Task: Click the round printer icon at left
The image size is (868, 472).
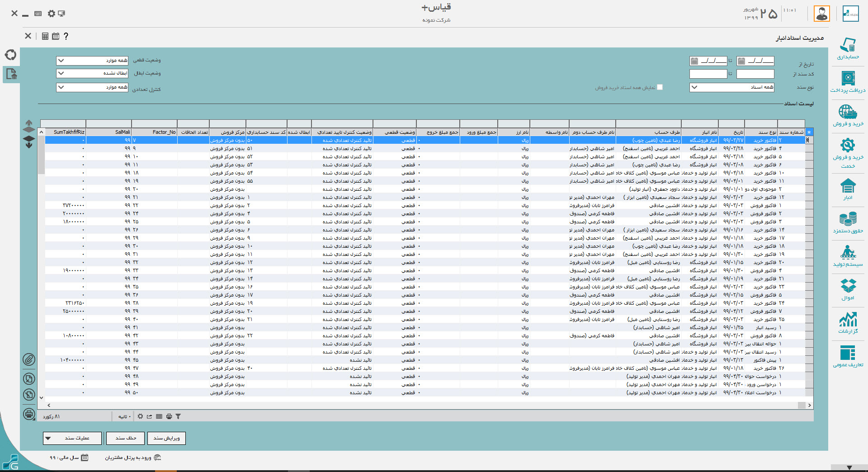Action: [x=29, y=414]
